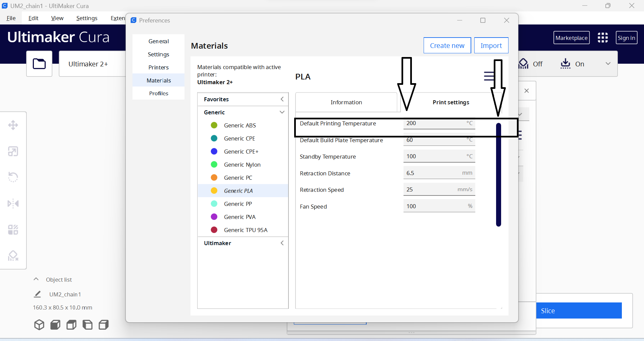Image resolution: width=644 pixels, height=341 pixels.
Task: Switch to left side view icon
Action: point(88,325)
